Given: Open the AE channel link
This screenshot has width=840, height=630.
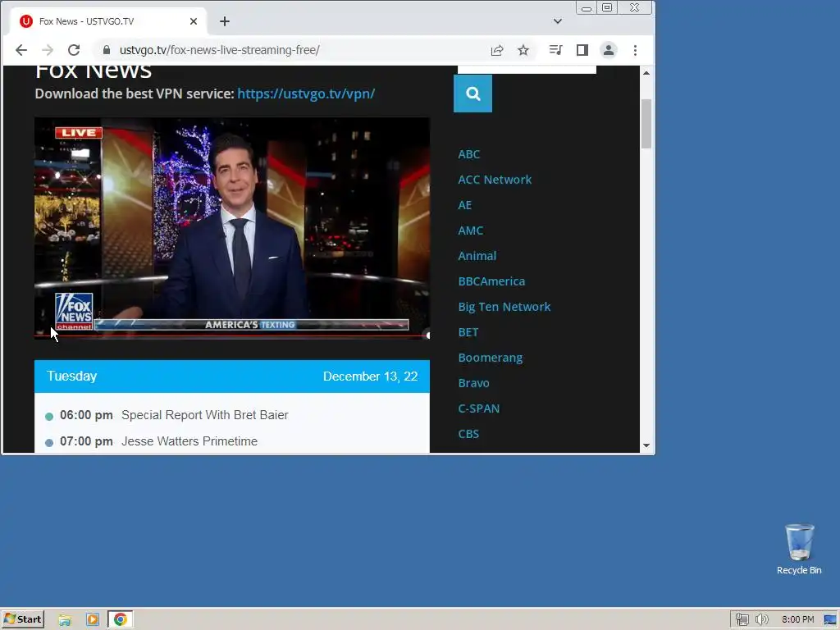Looking at the screenshot, I should [x=464, y=205].
